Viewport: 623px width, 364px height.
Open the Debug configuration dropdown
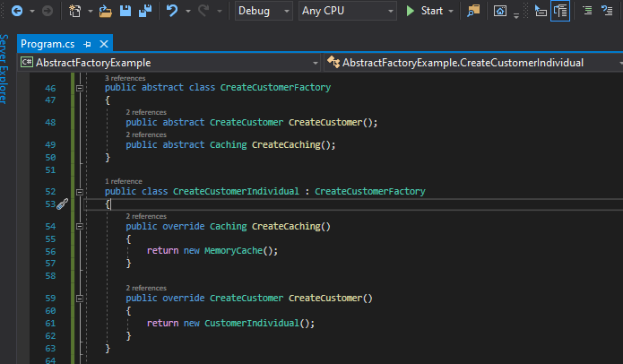pyautogui.click(x=264, y=11)
